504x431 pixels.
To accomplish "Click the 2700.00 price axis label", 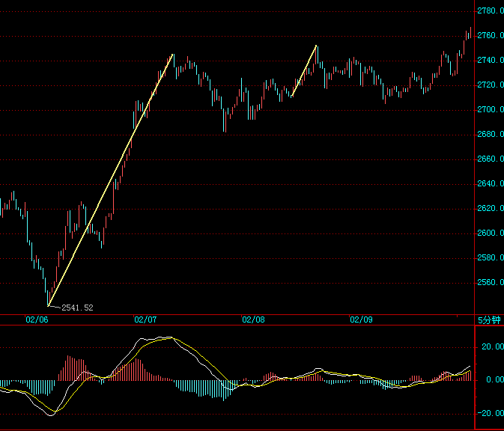I will pos(490,110).
